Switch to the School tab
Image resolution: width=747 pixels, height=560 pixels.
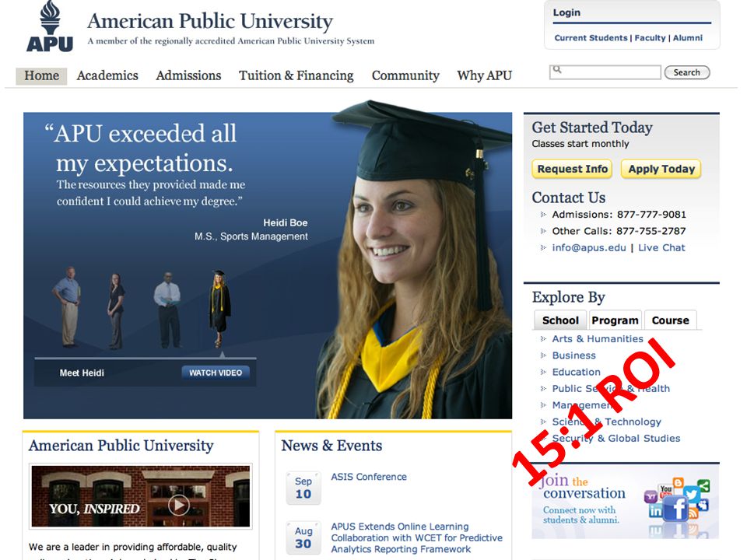pos(560,320)
